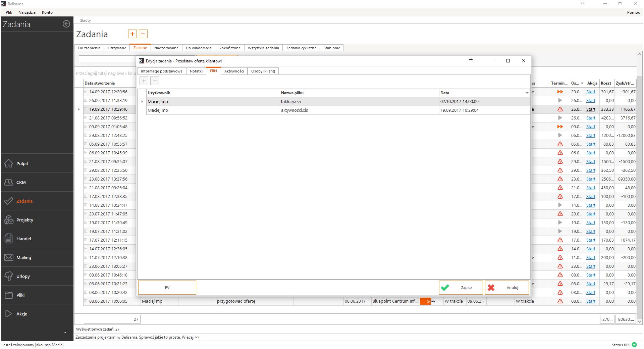The width and height of the screenshot is (644, 349).
Task: Go to the CRM module
Action: pyautogui.click(x=21, y=182)
